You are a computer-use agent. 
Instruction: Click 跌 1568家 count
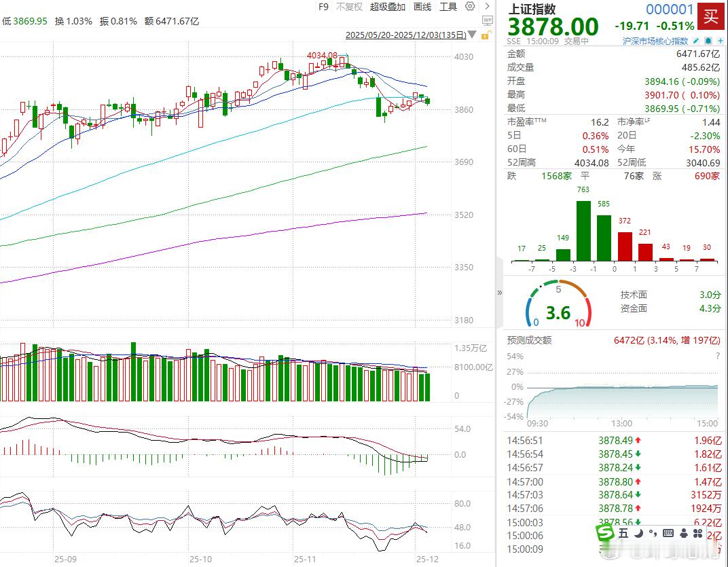tap(556, 176)
